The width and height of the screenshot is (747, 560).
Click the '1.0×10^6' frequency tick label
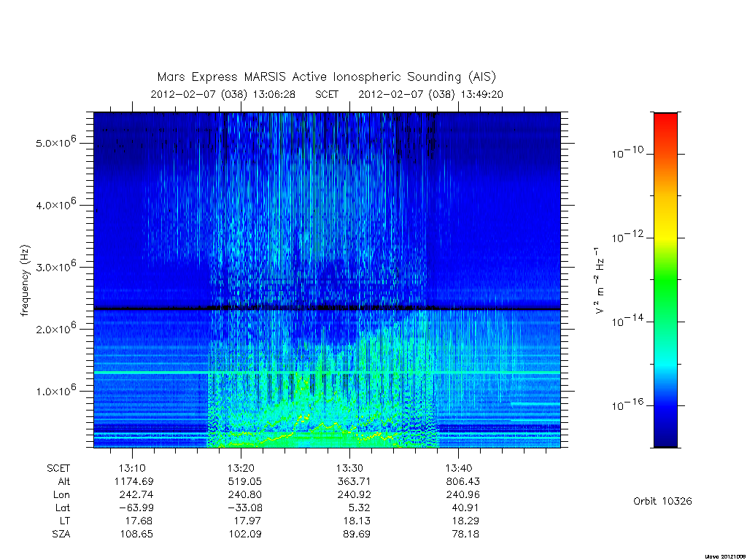pyautogui.click(x=55, y=391)
